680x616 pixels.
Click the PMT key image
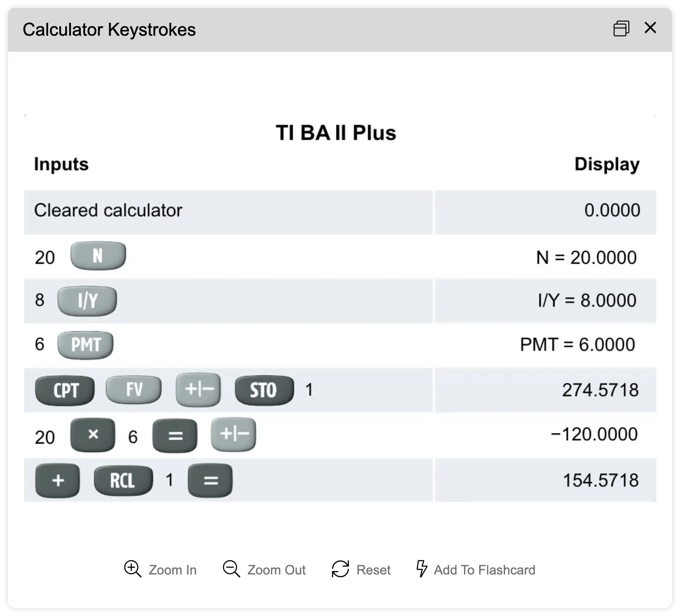click(x=85, y=344)
